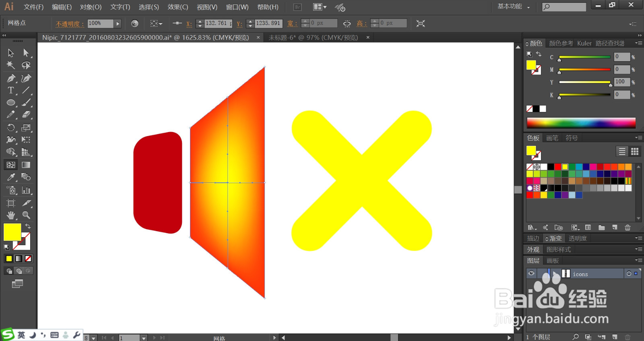The height and width of the screenshot is (341, 644).
Task: Select the Eraser tool
Action: click(x=26, y=115)
